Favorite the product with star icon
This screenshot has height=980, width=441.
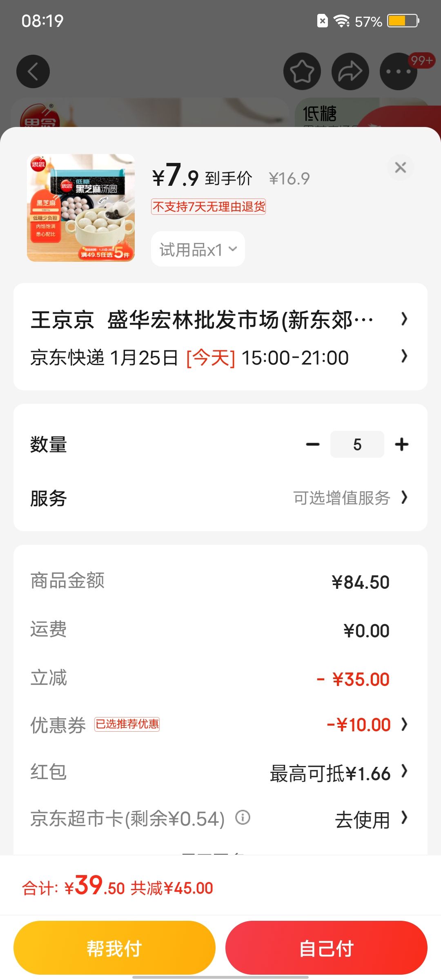302,71
